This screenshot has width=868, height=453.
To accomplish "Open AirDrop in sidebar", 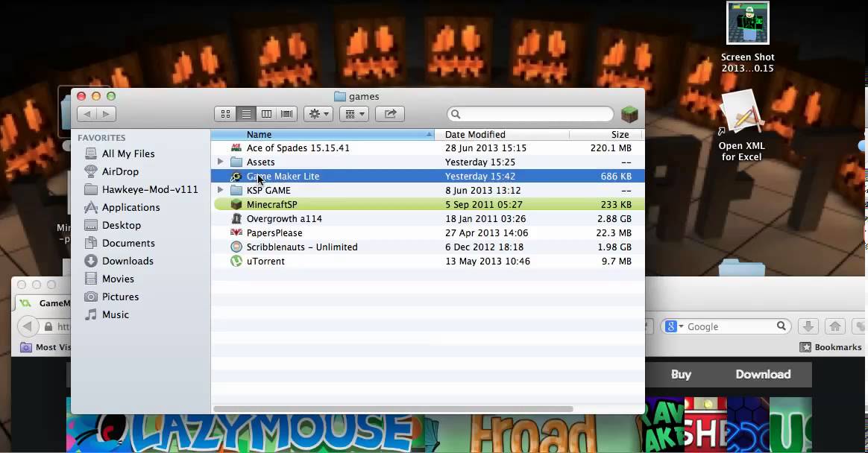I will [x=120, y=171].
